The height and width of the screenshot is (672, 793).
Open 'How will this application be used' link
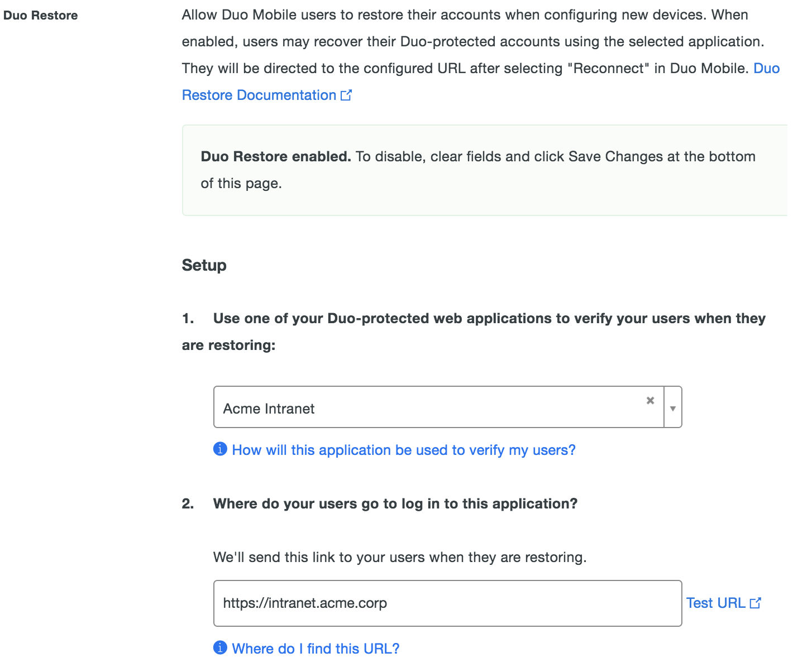[404, 450]
